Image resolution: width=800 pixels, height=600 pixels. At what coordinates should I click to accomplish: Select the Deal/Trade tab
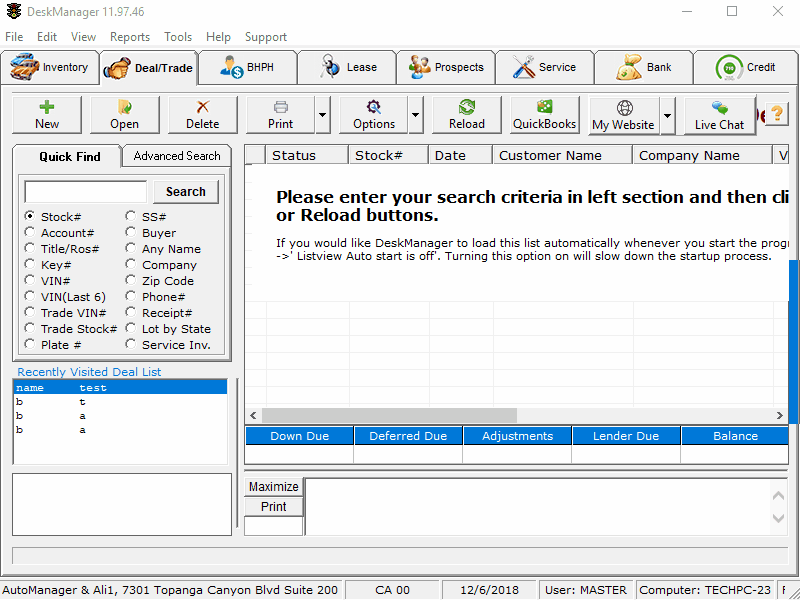click(149, 68)
